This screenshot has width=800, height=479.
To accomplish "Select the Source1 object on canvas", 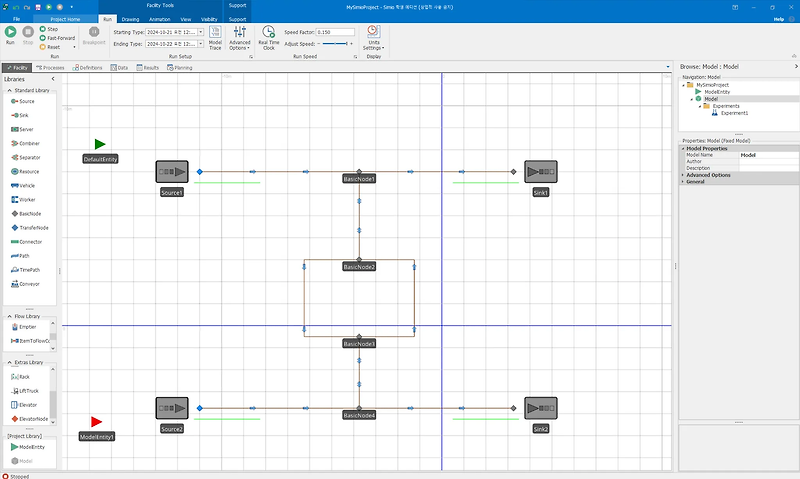I will [172, 172].
